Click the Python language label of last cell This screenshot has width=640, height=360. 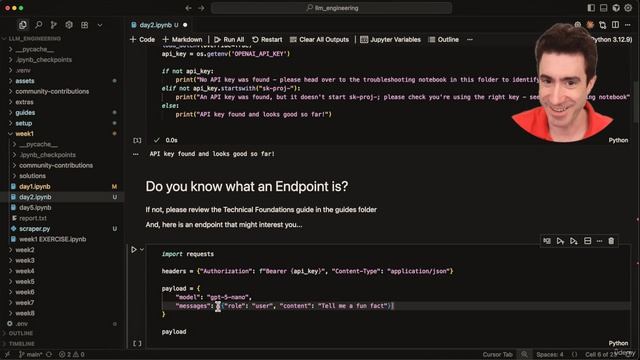click(x=618, y=343)
